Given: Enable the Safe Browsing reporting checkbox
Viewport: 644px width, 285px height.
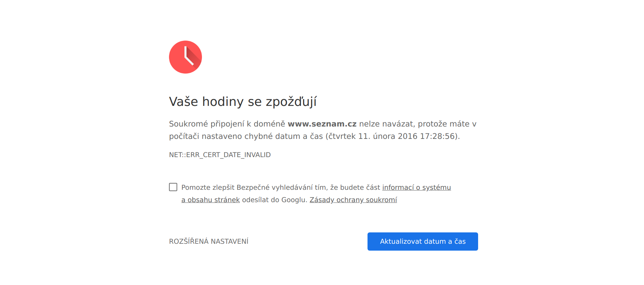Looking at the screenshot, I should [x=173, y=187].
